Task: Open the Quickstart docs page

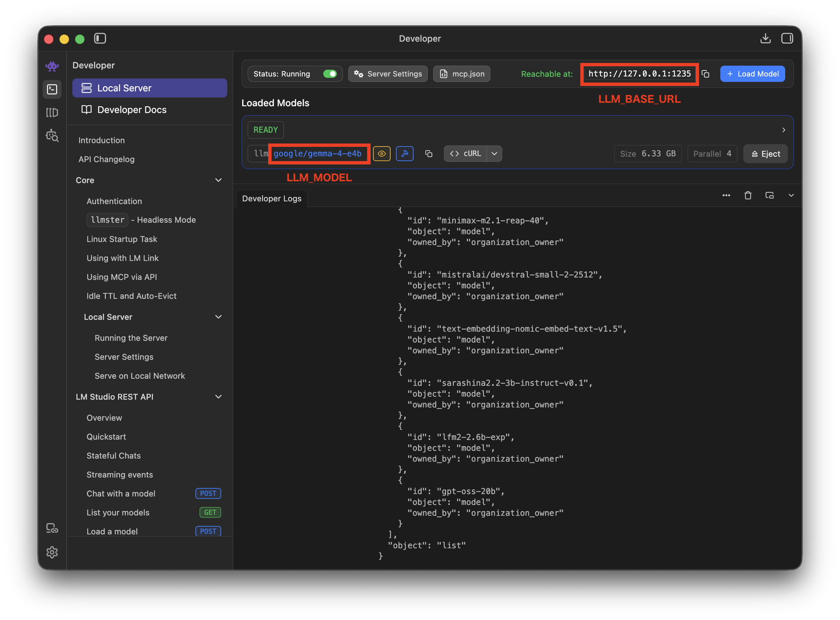Action: [106, 437]
